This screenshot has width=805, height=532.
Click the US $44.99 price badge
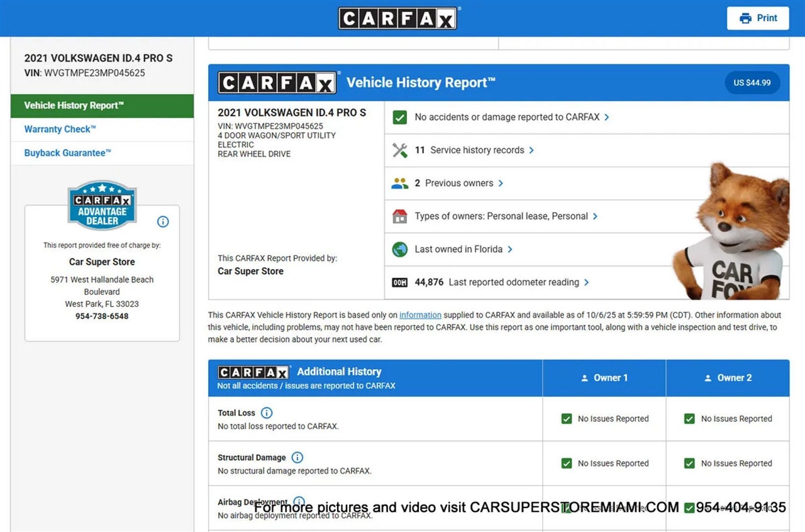[752, 83]
